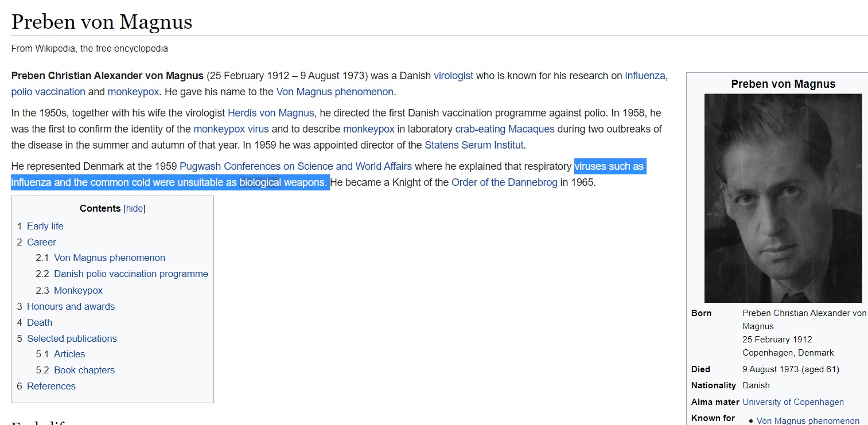Viewport: 868px width, 425px height.
Task: Follow the polio vaccination link
Action: 48,92
